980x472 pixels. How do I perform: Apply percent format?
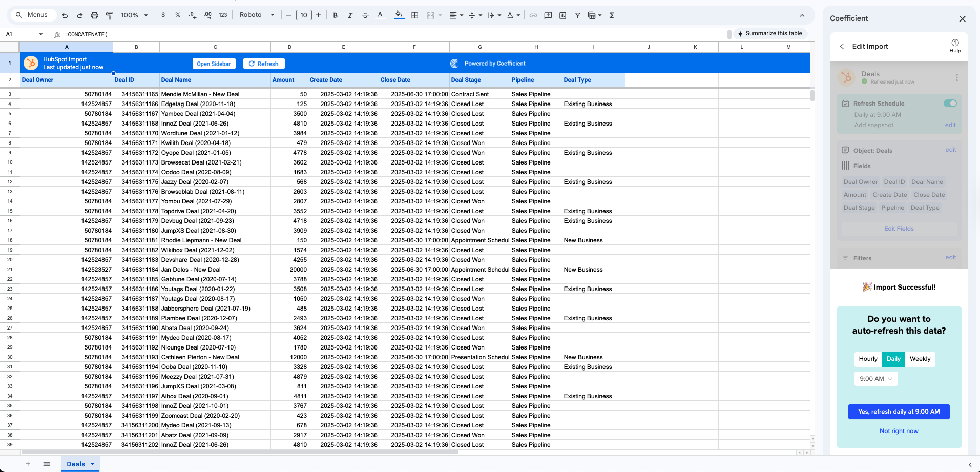(178, 15)
